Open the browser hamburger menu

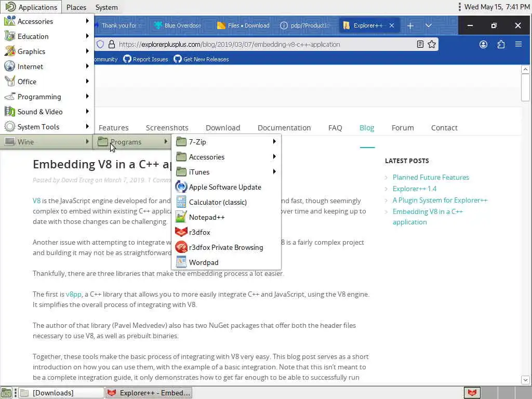[518, 44]
